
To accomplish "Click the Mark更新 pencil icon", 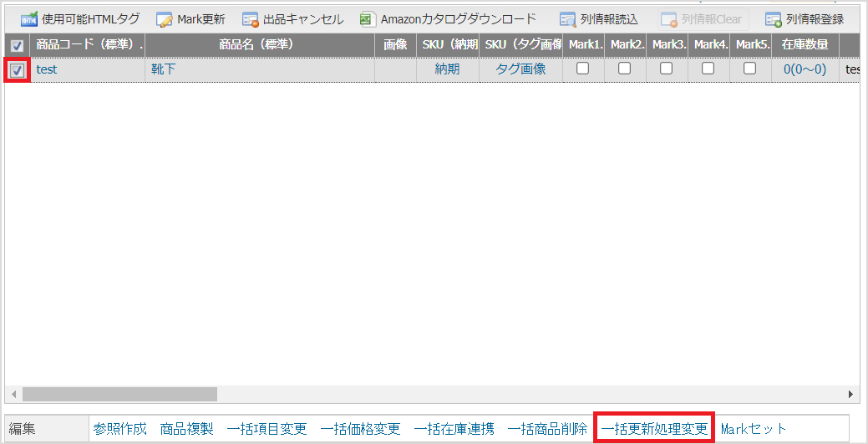I will click(164, 20).
